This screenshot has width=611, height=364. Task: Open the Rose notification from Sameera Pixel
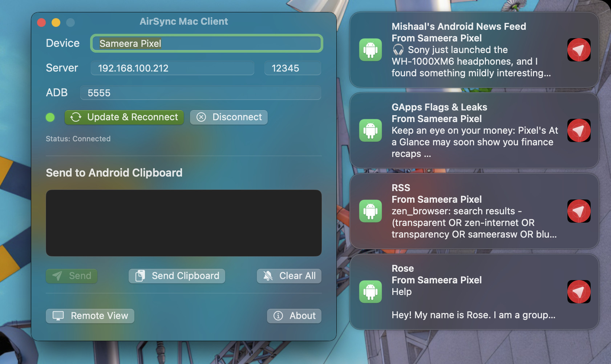pos(474,292)
